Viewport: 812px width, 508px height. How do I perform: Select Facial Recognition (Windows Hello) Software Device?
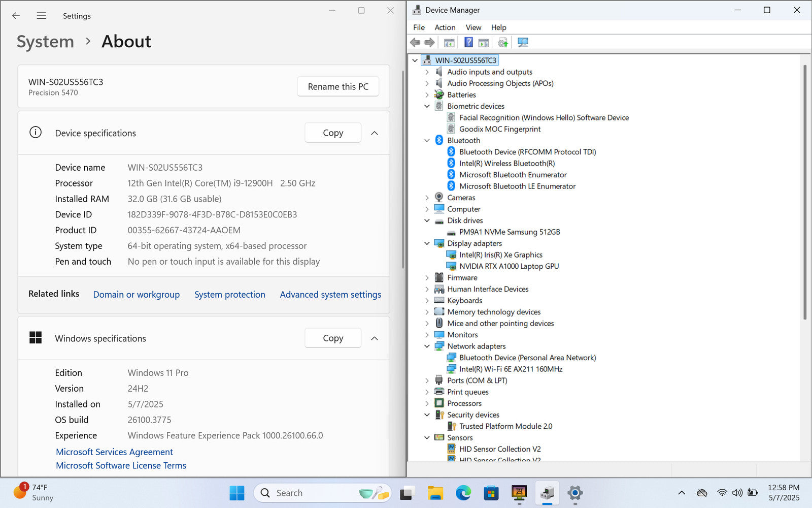(544, 117)
